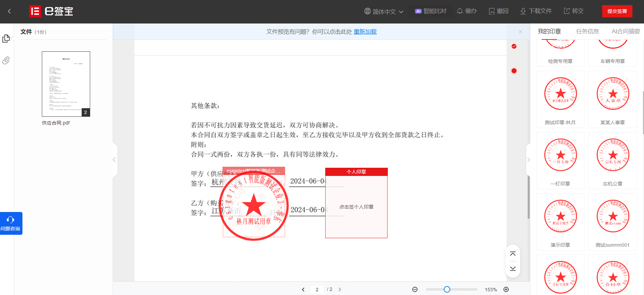Select the 演示印章 seal
Screen dimensions: 644x295
pos(560,222)
